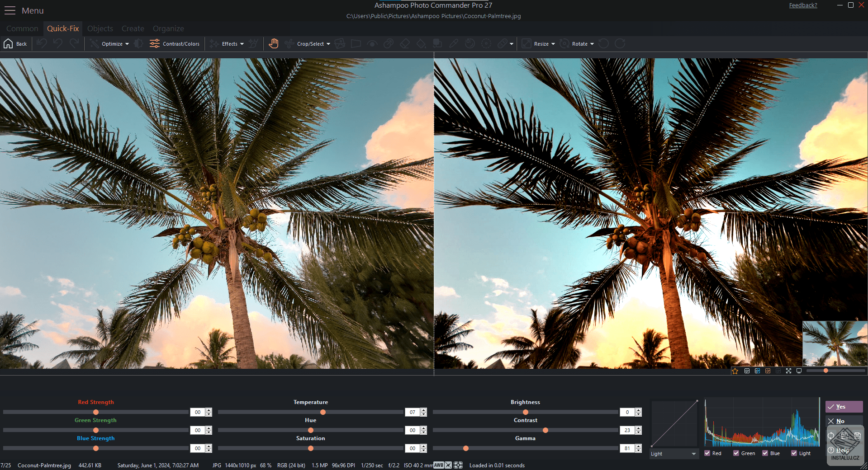Uncheck the Red histogram checkbox

coord(707,453)
